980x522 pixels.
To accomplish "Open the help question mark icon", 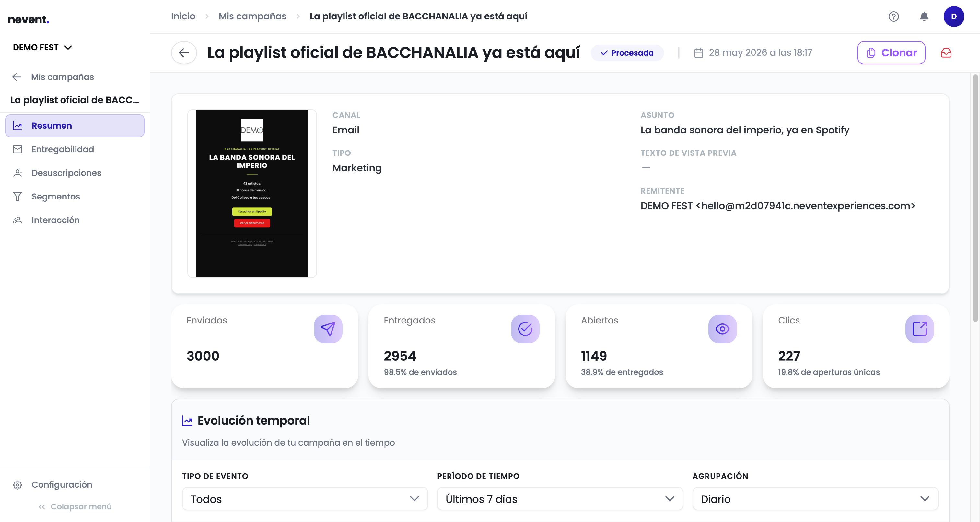I will click(x=893, y=16).
